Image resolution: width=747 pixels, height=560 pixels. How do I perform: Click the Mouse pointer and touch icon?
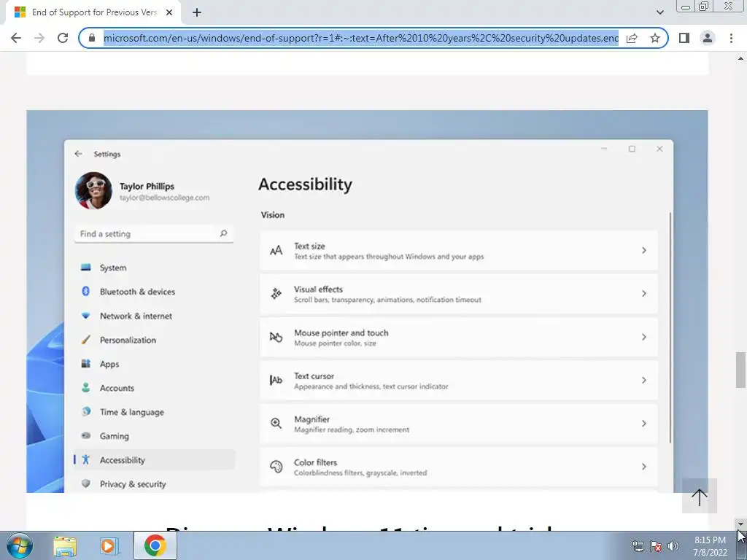pos(276,337)
